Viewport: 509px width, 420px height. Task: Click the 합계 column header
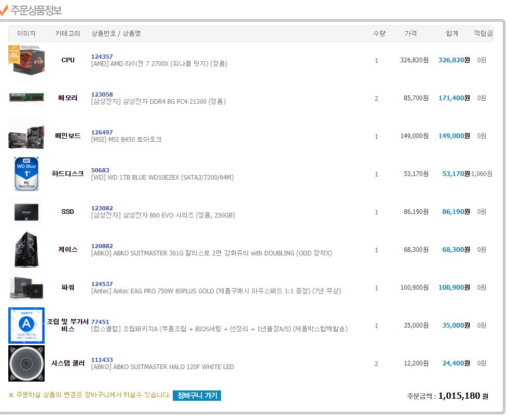[x=452, y=33]
